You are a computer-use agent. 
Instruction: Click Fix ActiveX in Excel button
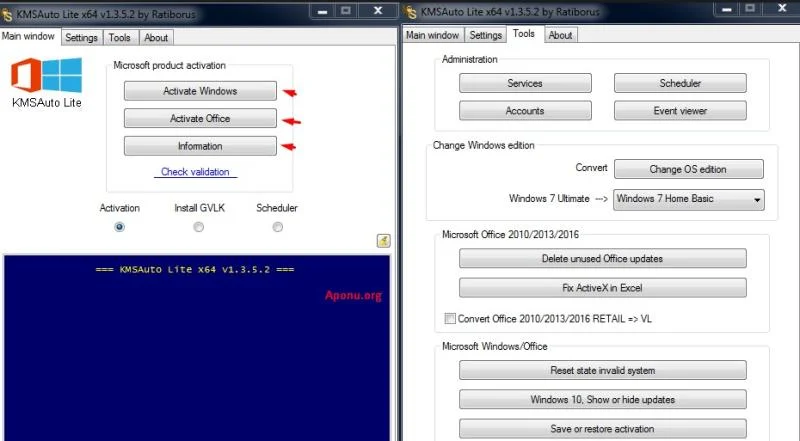pyautogui.click(x=603, y=288)
